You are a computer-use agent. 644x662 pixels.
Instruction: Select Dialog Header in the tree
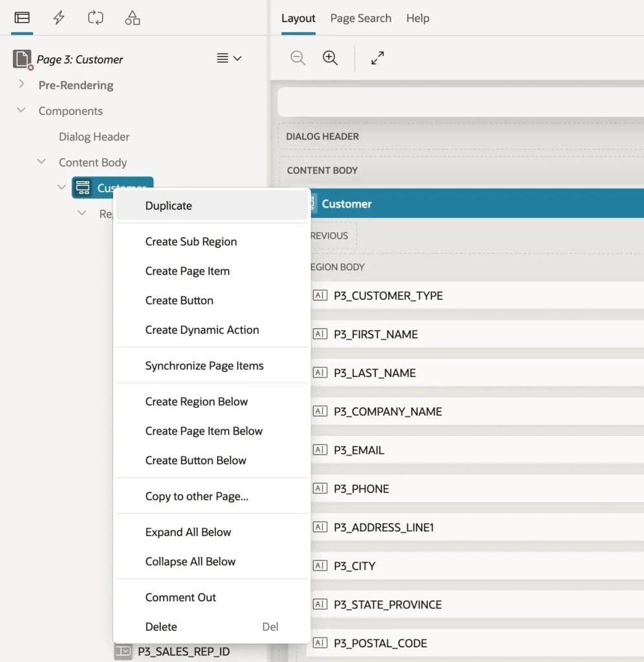(x=94, y=137)
